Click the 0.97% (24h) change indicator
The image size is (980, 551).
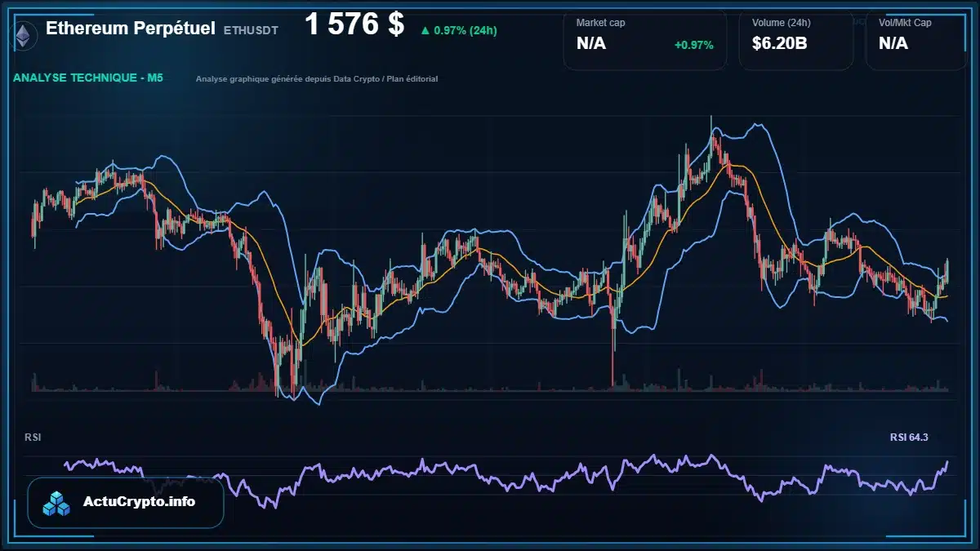coord(458,30)
